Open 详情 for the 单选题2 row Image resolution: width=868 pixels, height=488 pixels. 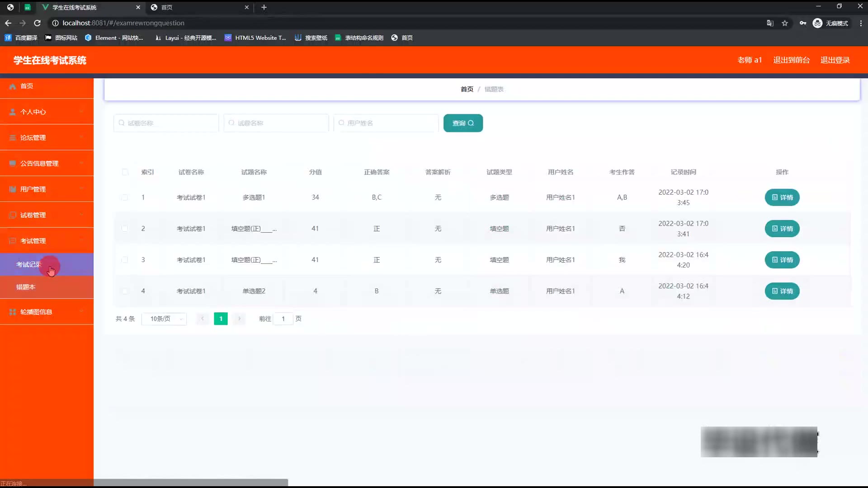pos(782,291)
